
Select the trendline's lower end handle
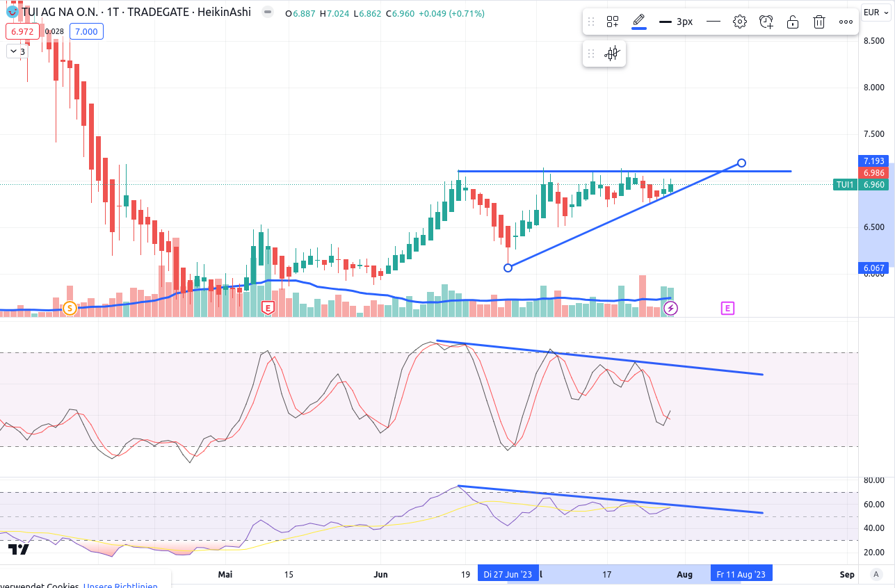click(x=508, y=268)
